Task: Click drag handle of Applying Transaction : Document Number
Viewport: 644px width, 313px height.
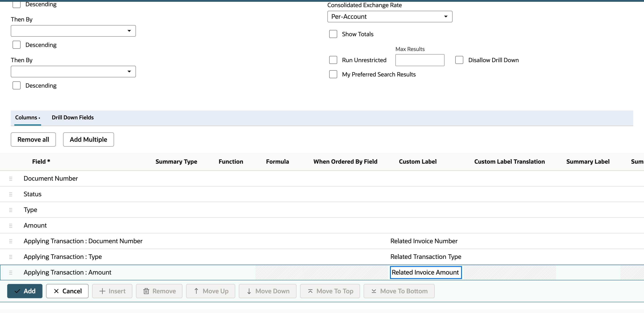Action: coord(11,241)
